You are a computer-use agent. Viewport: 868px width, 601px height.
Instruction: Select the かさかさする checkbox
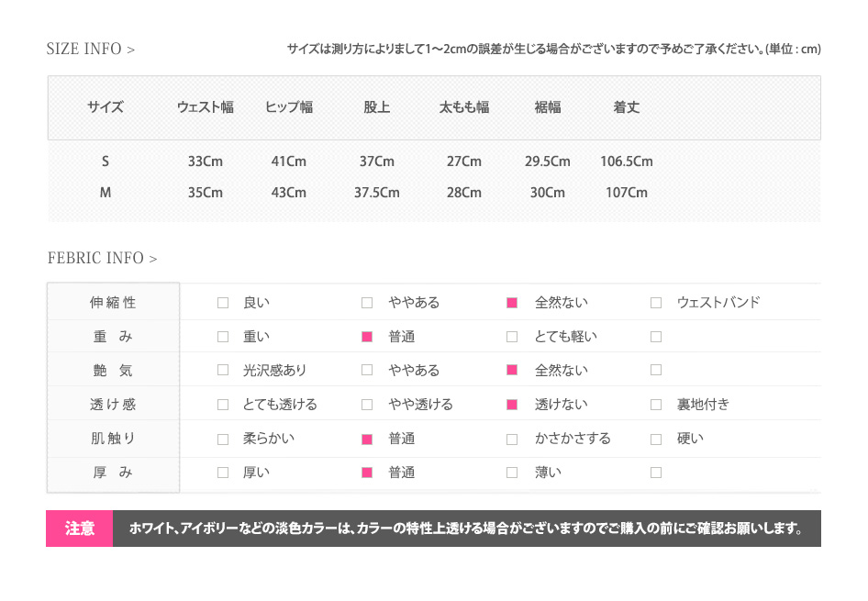click(511, 440)
